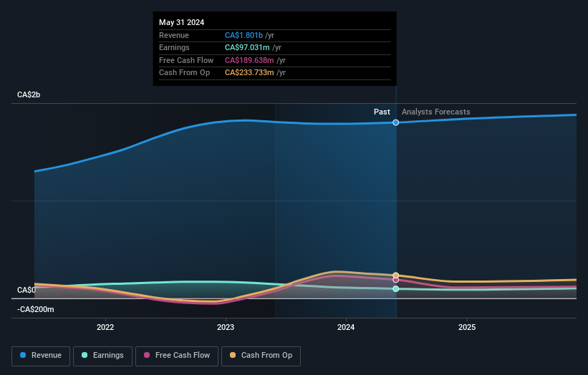Toggle the Revenue legend button
Viewport: 588px width, 375px height.
41,356
